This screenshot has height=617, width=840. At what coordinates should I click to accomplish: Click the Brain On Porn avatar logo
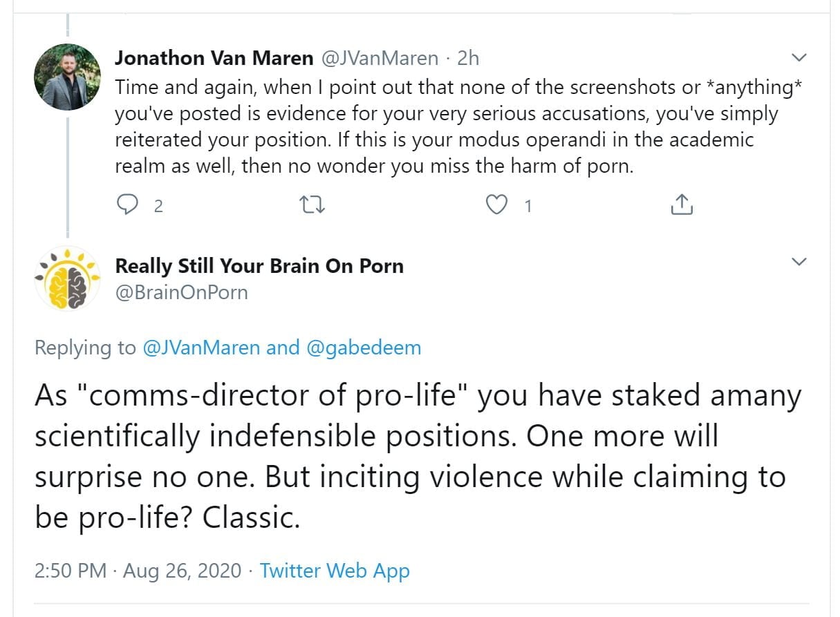67,278
